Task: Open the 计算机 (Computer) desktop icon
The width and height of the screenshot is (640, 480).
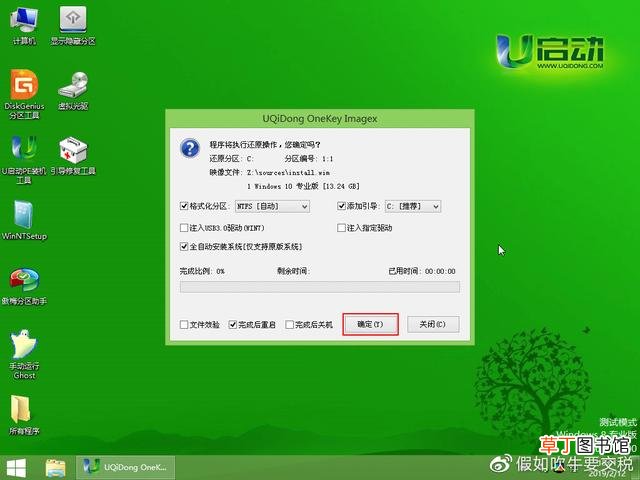Action: pyautogui.click(x=24, y=25)
